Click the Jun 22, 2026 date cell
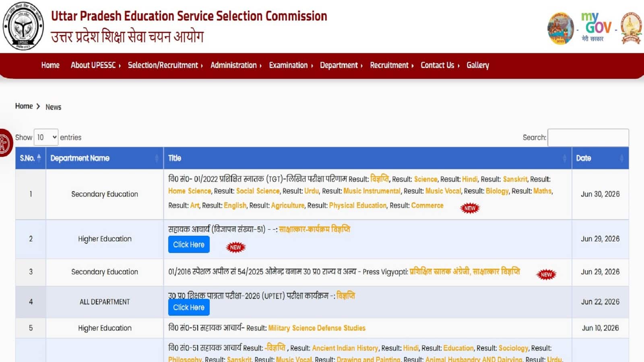This screenshot has width=644, height=362. click(x=600, y=302)
